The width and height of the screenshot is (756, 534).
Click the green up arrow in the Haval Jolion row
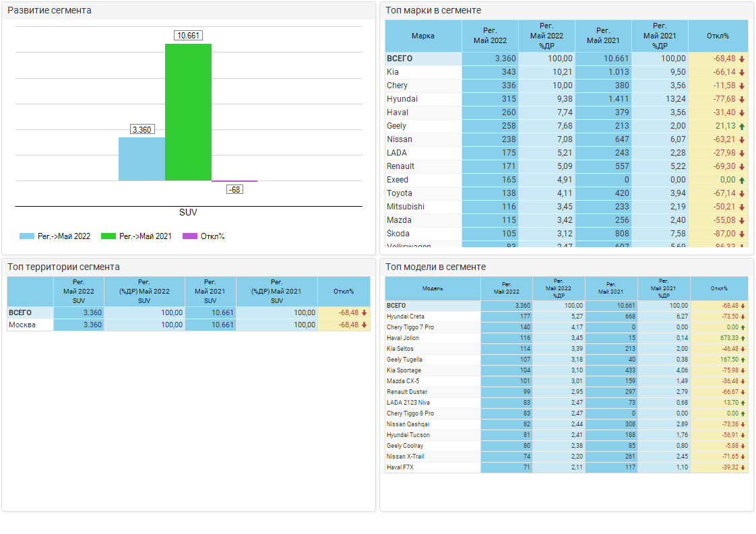743,338
